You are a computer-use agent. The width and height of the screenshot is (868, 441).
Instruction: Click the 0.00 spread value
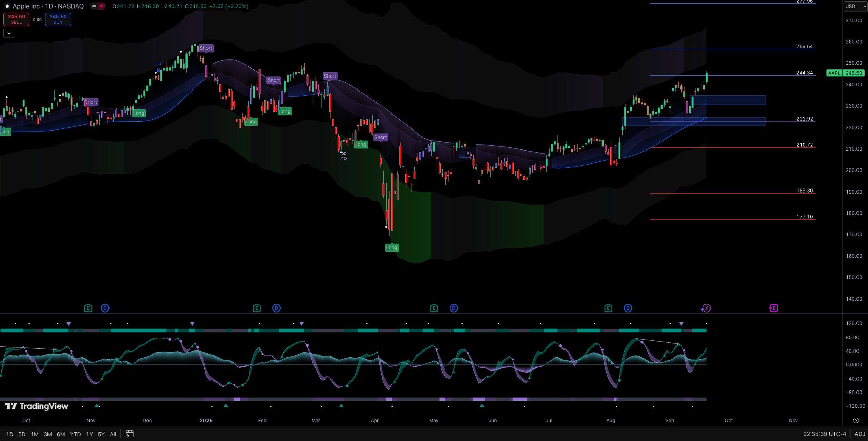(37, 20)
